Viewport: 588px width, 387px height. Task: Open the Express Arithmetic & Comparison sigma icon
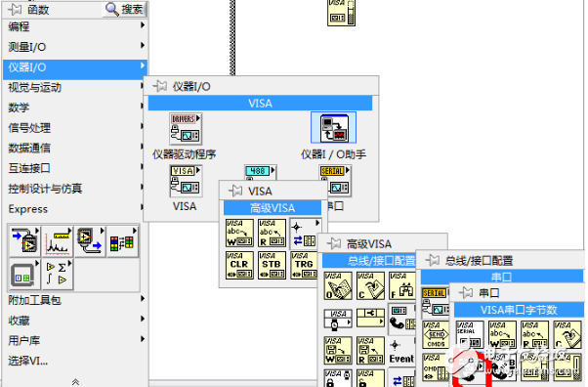click(x=58, y=275)
